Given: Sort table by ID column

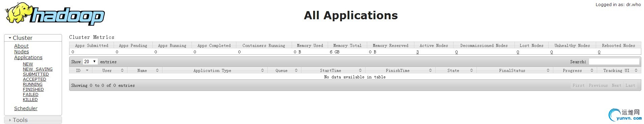Looking at the screenshot, I should click(x=81, y=70).
